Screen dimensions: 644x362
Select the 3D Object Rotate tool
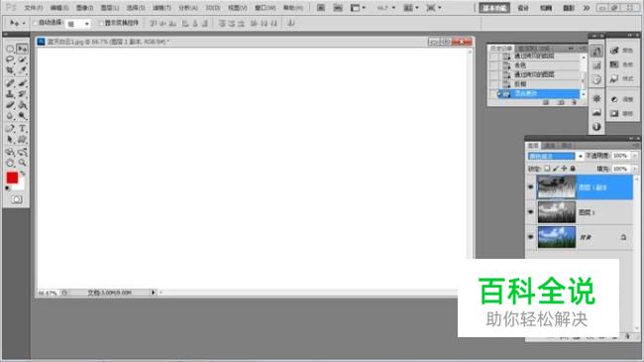10,152
